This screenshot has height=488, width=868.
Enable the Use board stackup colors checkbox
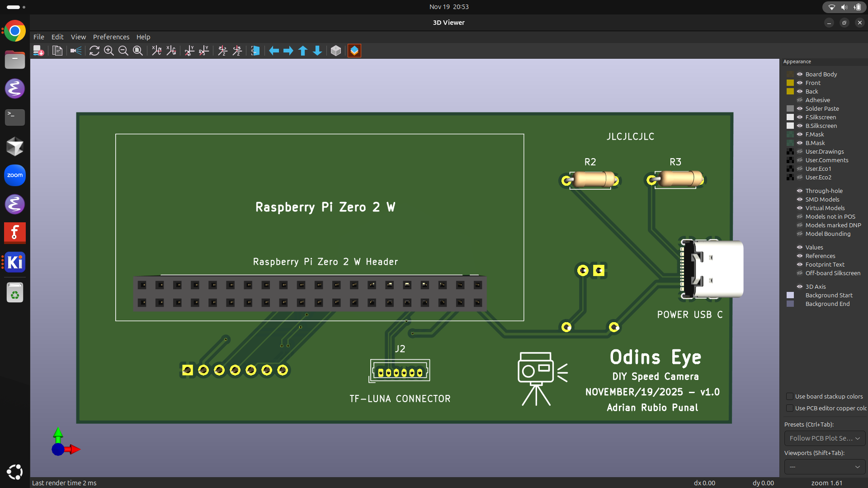pyautogui.click(x=790, y=396)
